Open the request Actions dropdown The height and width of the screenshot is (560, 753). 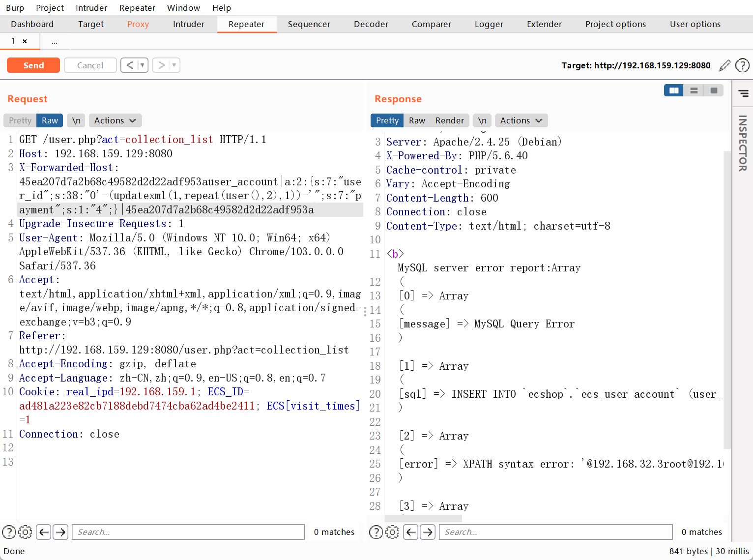point(115,120)
